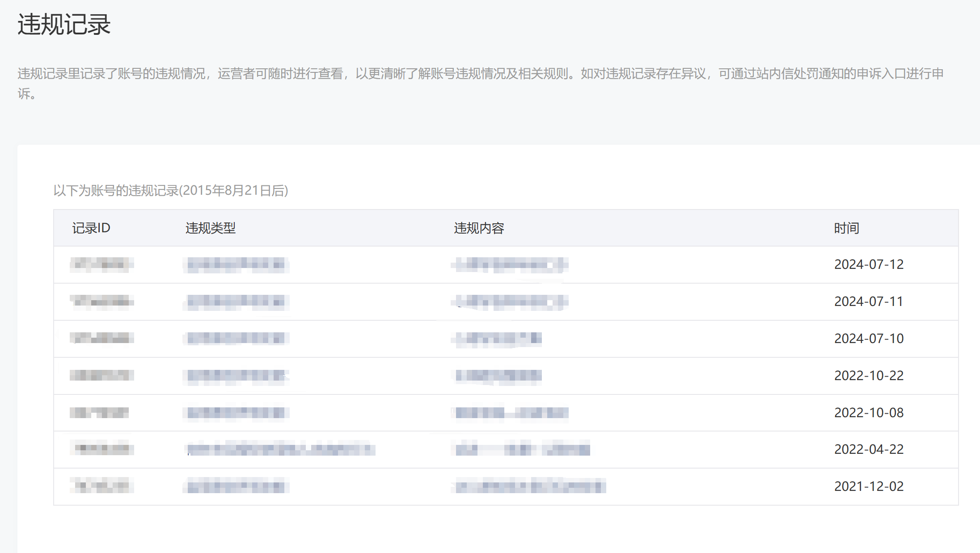Click violation type in the 2022-04-22 row

pos(280,449)
